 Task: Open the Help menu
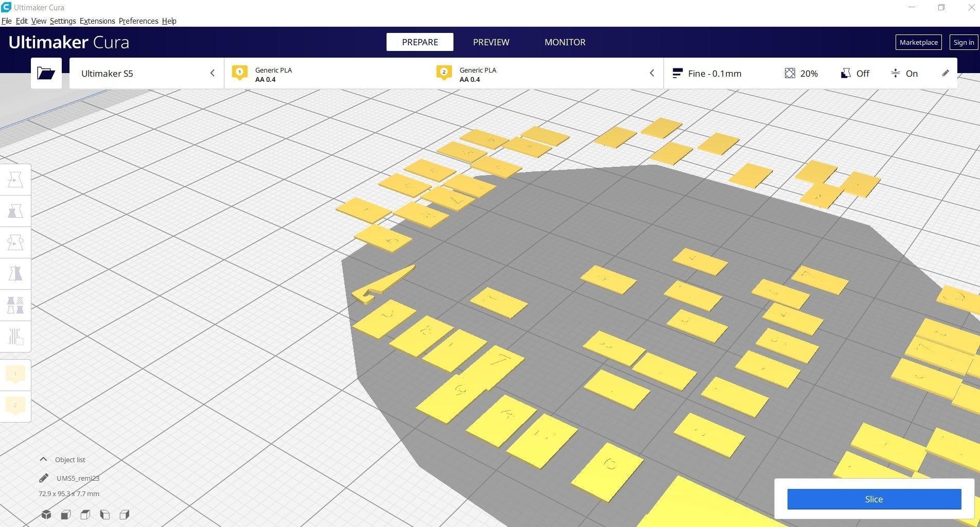pos(169,21)
